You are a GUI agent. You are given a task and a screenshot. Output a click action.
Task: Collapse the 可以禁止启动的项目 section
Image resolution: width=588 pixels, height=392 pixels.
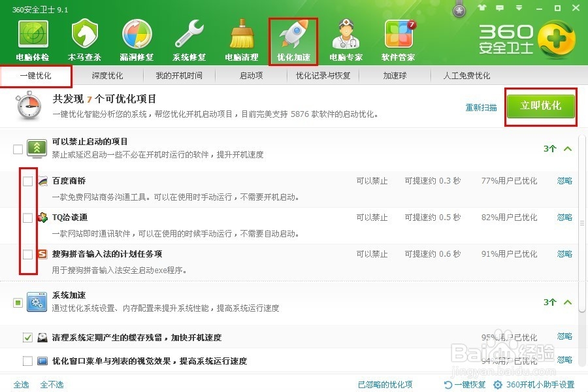tap(567, 148)
